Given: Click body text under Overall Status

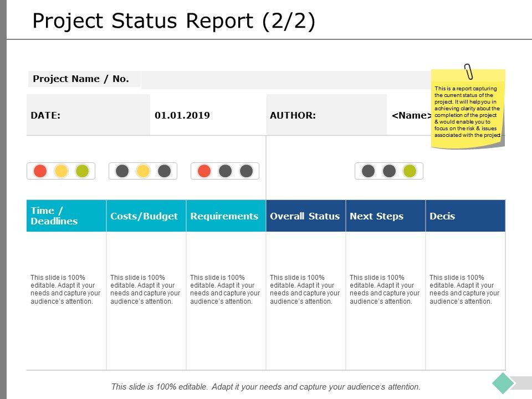Looking at the screenshot, I should pos(305,289).
